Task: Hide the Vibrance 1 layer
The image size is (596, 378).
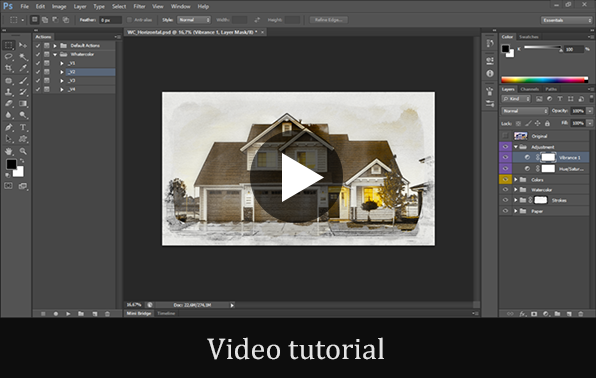Action: pos(505,157)
